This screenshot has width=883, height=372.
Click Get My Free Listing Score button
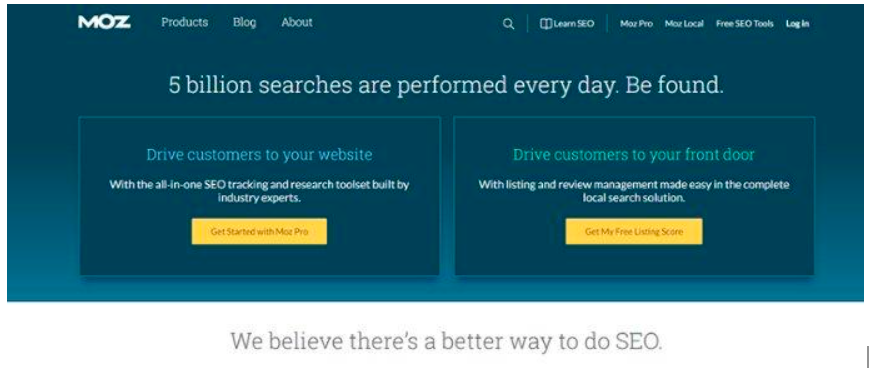click(634, 231)
